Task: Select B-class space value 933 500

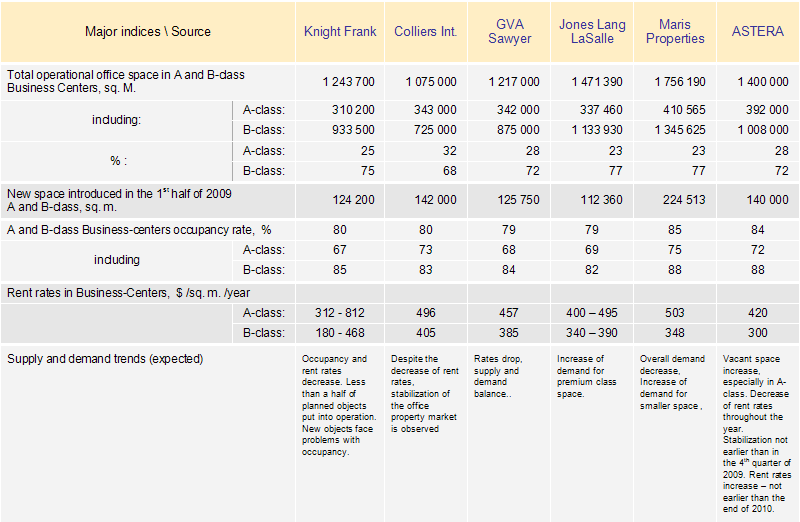Action: click(353, 130)
